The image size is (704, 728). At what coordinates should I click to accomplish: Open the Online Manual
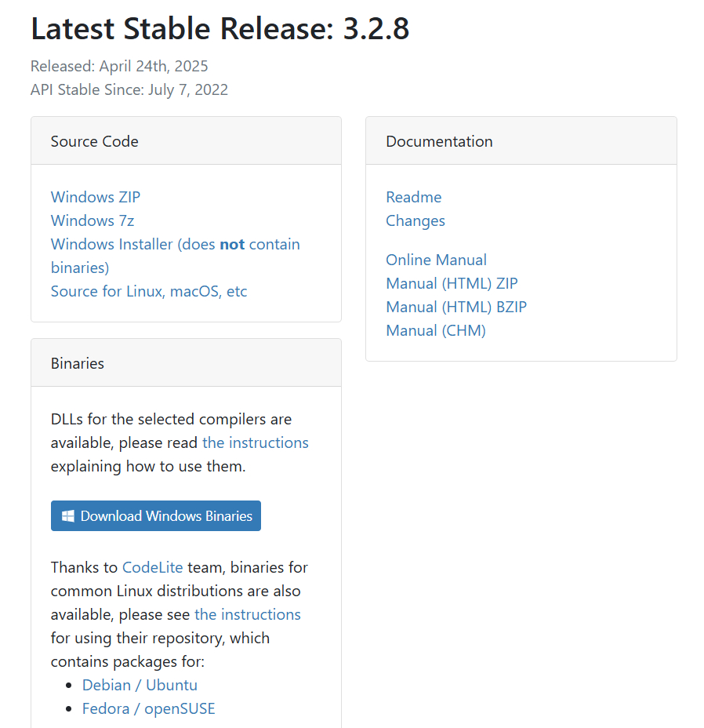coord(436,260)
